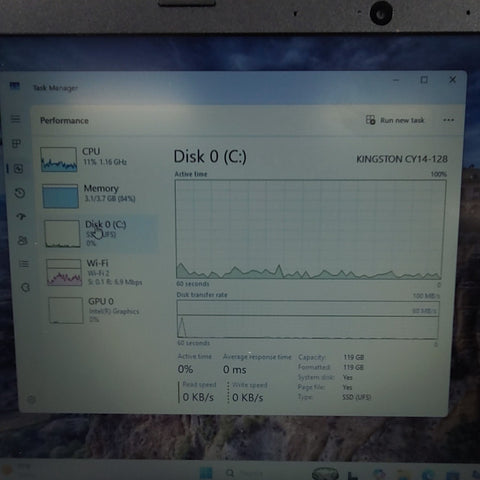Click the SSD (UFS) type value
The image size is (480, 480).
click(356, 397)
